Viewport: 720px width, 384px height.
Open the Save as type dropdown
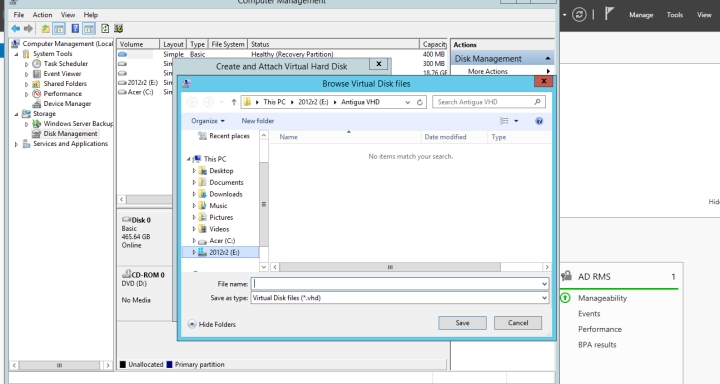[544, 298]
